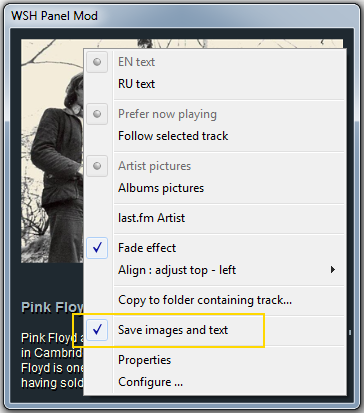
Task: Click the Pink Floyd heading text
Action: click(52, 307)
